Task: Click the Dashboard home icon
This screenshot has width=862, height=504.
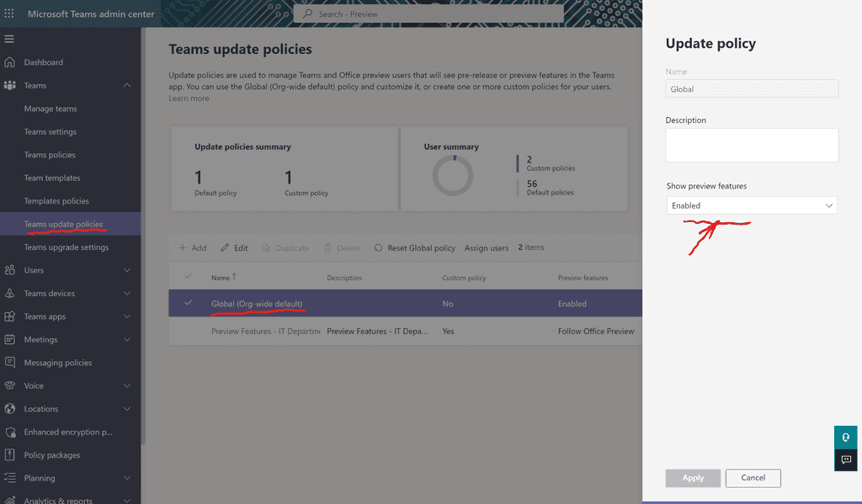Action: point(10,62)
